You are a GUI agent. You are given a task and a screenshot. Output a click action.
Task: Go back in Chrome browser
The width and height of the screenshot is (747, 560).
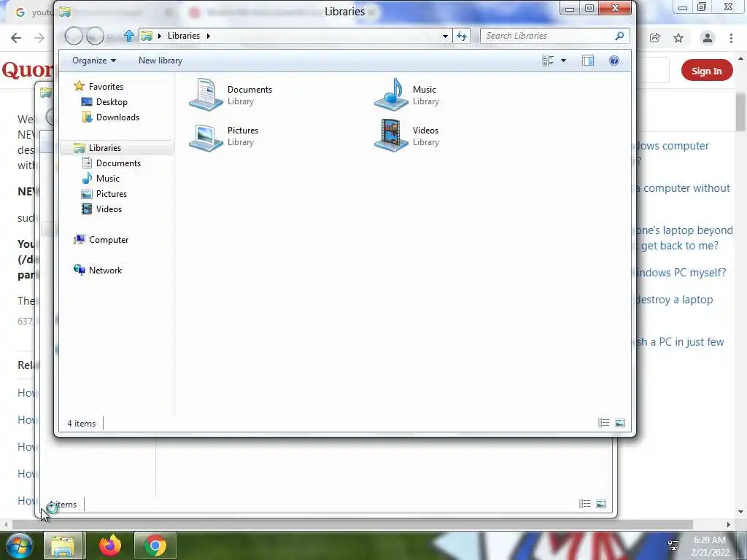[16, 38]
